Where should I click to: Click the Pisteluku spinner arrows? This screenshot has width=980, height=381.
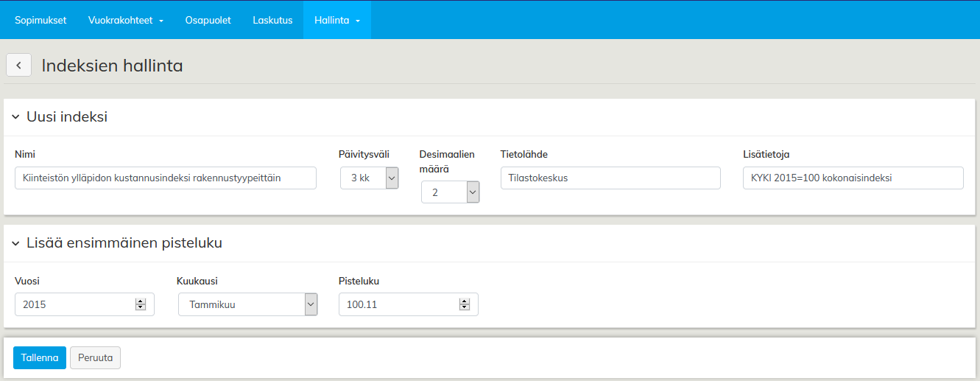pos(464,304)
